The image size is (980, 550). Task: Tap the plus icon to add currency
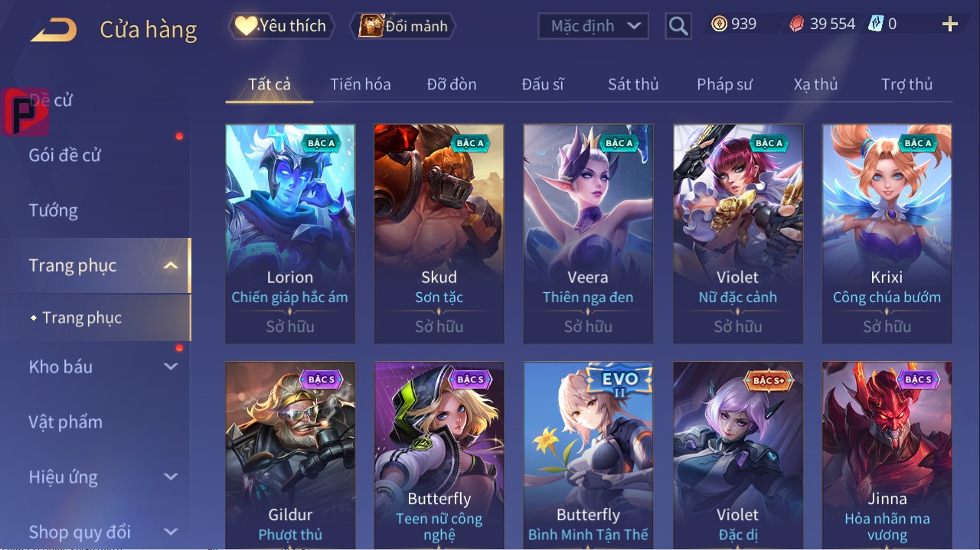pos(950,24)
